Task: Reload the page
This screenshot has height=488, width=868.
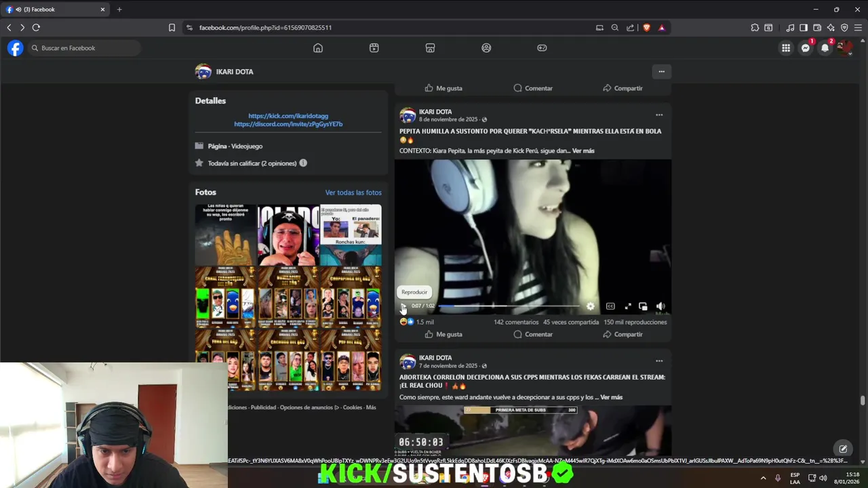Action: tap(36, 28)
